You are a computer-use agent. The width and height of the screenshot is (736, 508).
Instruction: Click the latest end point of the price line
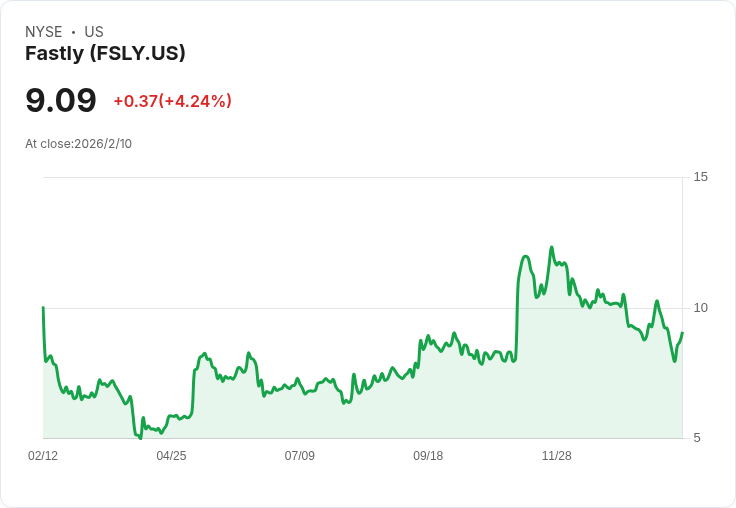682,333
